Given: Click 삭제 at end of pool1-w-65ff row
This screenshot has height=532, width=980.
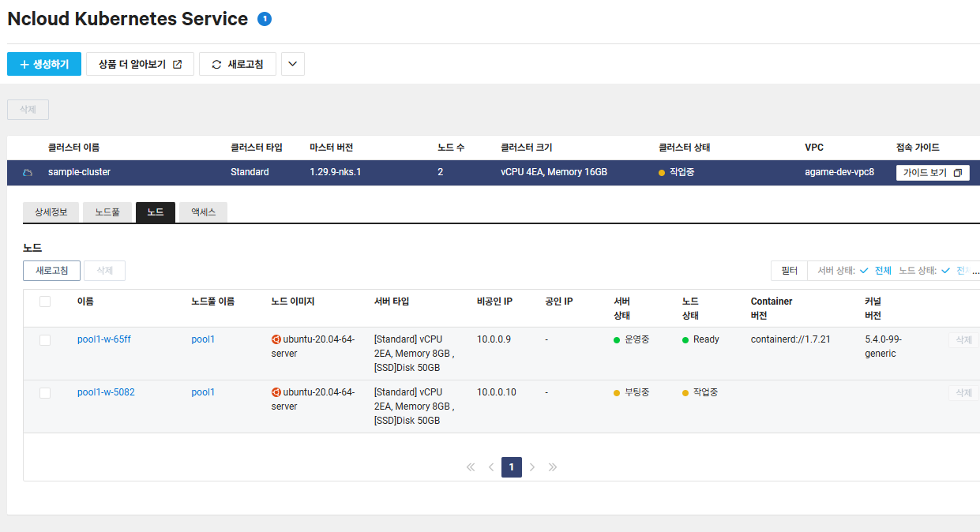Looking at the screenshot, I should point(963,340).
